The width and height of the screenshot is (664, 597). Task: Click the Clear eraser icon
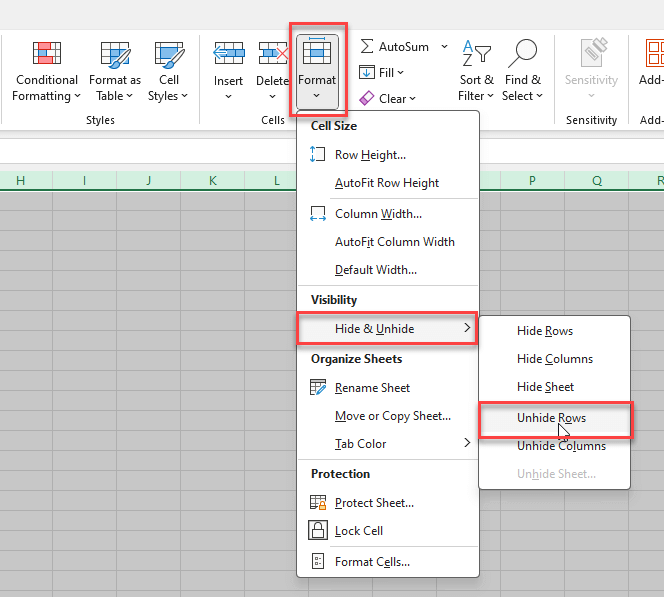pos(367,98)
